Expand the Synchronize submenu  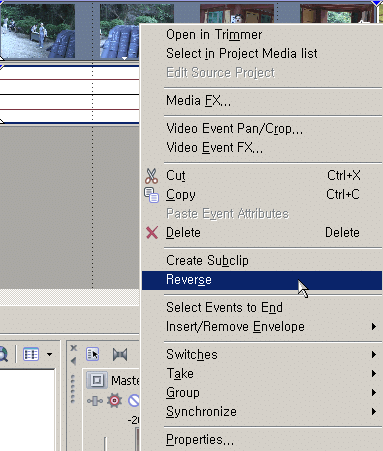coord(262,412)
